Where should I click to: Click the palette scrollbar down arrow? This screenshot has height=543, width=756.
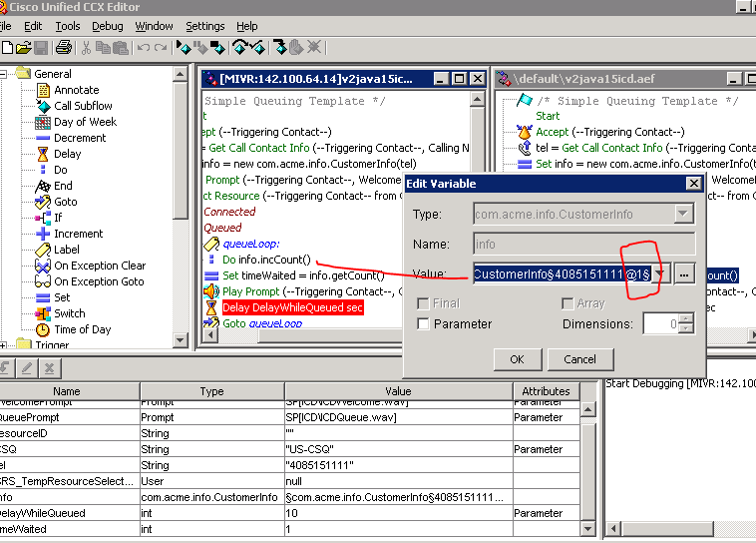(180, 339)
